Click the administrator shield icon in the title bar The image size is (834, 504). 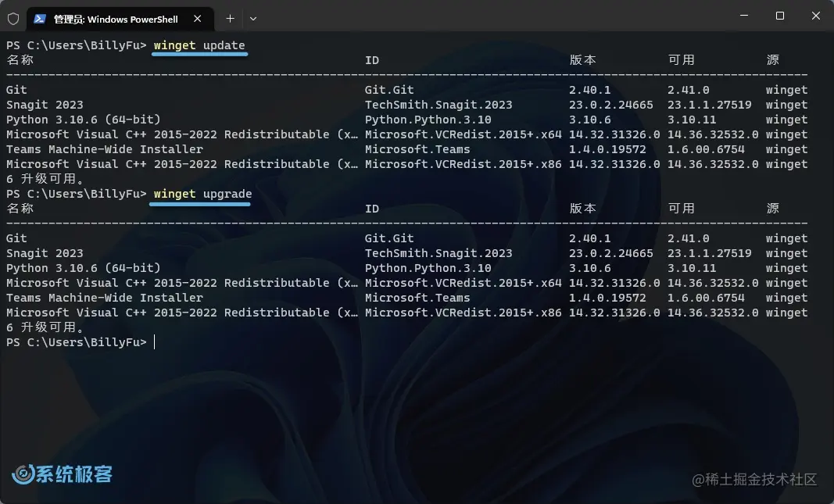13,19
